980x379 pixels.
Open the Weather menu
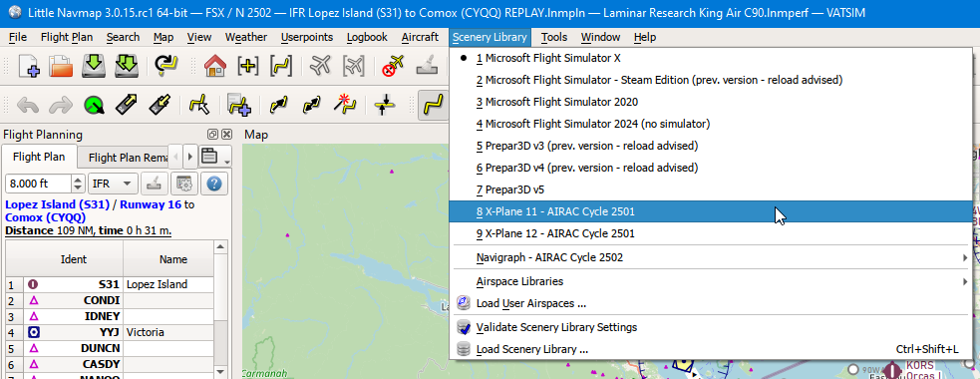(245, 37)
